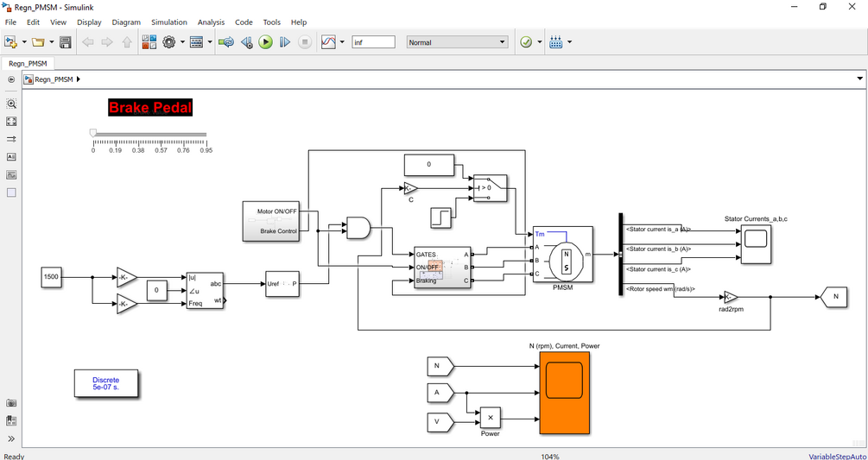This screenshot has height=460, width=868.
Task: Click the Save model floppy disk icon
Action: [66, 42]
